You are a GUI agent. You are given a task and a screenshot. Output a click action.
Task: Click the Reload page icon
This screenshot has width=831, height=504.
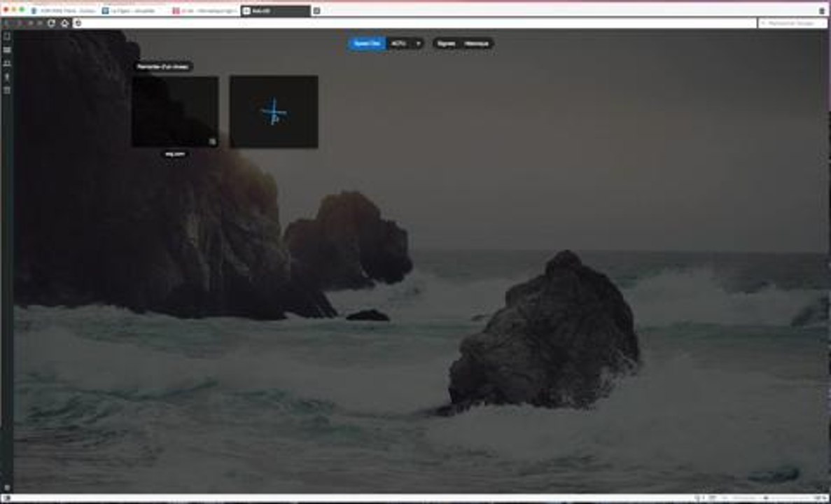point(51,23)
